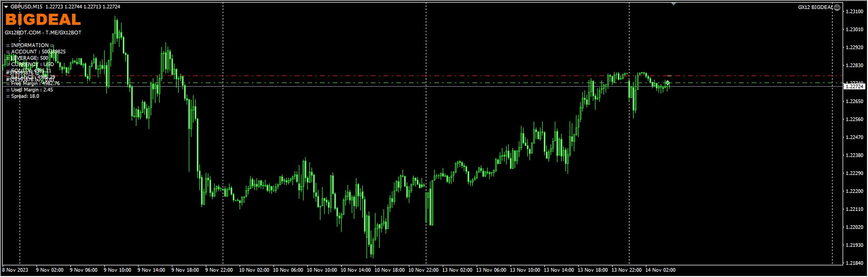Select the green dashed order level line

coord(423,82)
